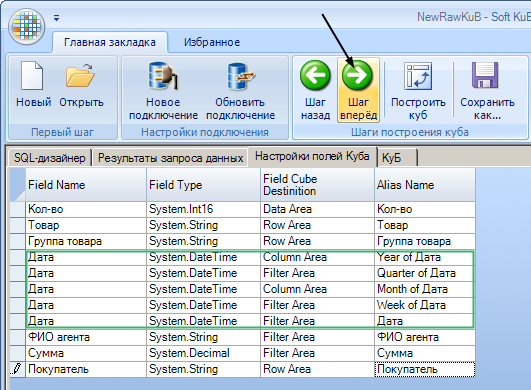
Task: Click Сумма in Alias Name column
Action: point(425,353)
